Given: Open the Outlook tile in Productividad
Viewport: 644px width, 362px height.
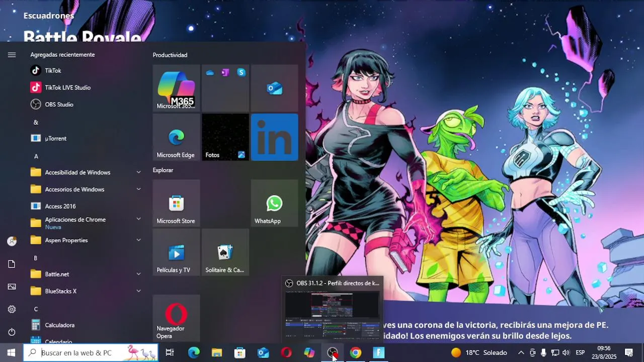Looking at the screenshot, I should click(275, 88).
